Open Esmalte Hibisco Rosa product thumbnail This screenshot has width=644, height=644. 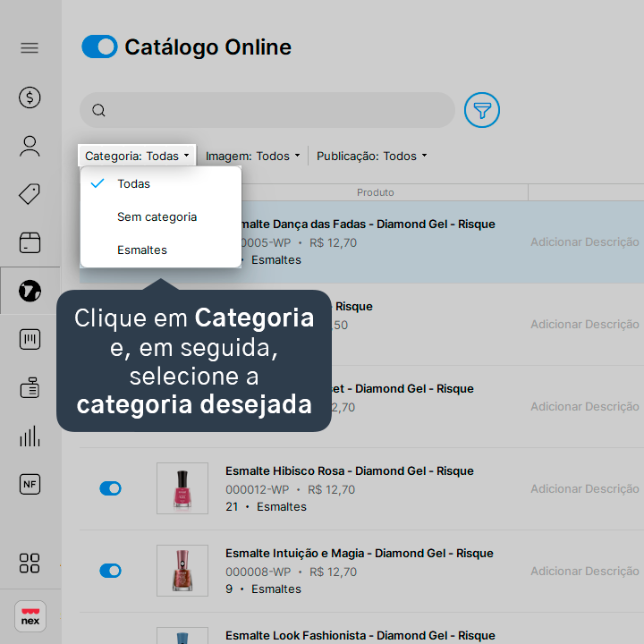[x=182, y=488]
